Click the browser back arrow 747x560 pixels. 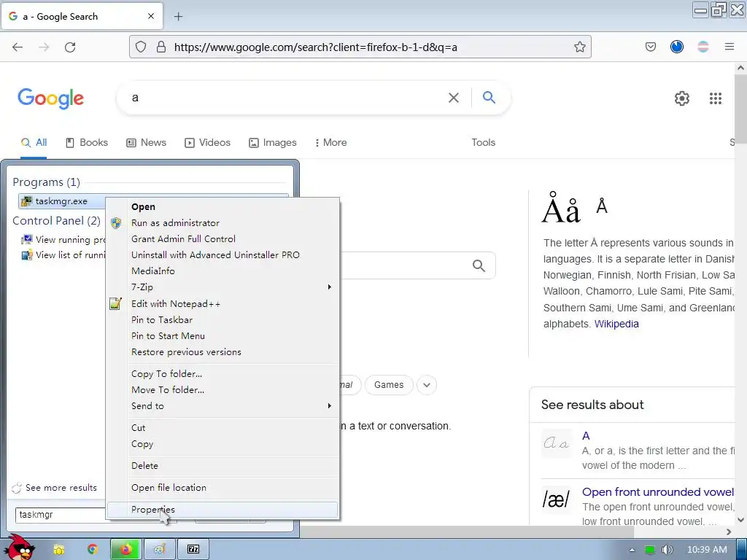coord(18,47)
